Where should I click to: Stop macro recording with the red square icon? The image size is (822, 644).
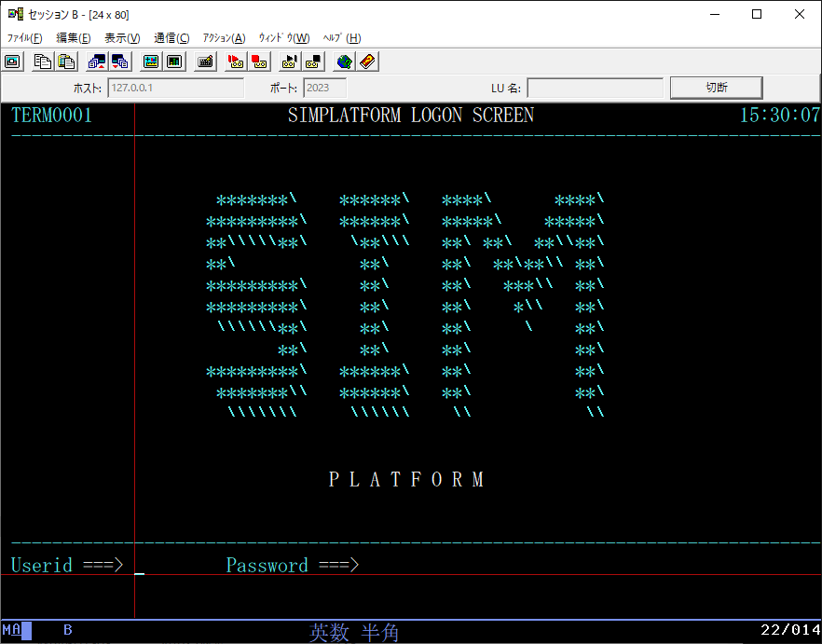click(x=259, y=62)
